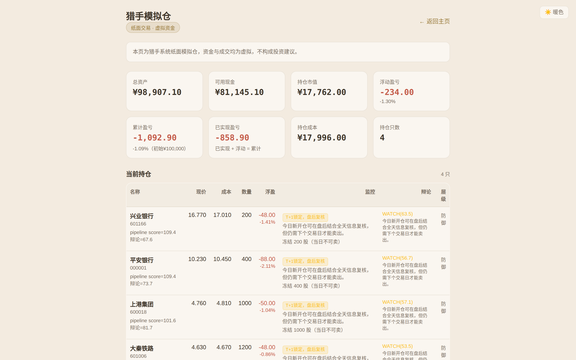This screenshot has width=576, height=360.
Task: Click 冻结 200 股（当日不可卖）text
Action: [311, 242]
